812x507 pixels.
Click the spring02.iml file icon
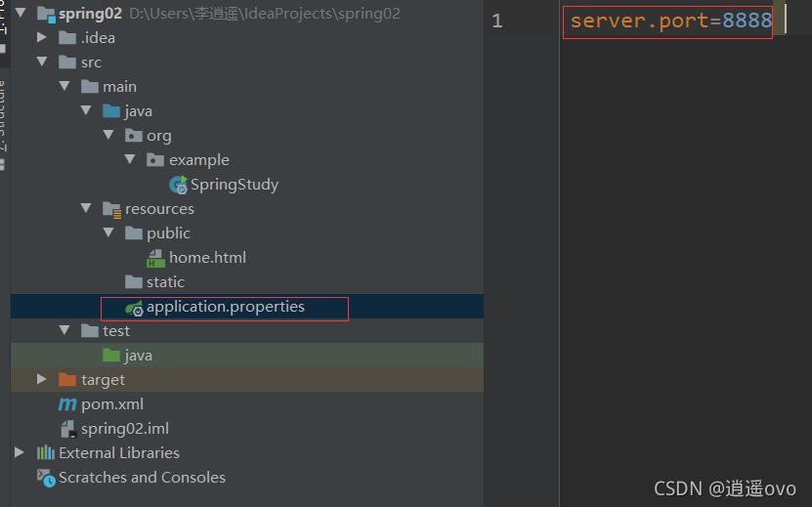click(68, 429)
